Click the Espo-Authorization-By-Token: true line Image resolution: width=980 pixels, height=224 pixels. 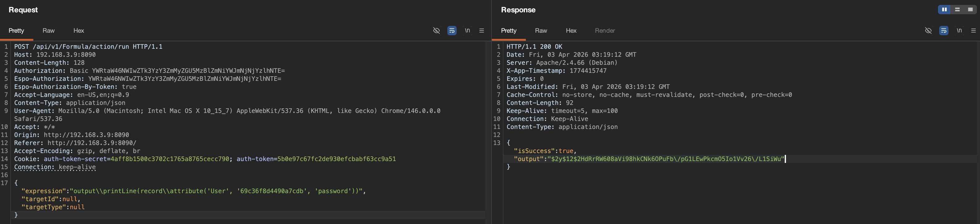coord(75,87)
